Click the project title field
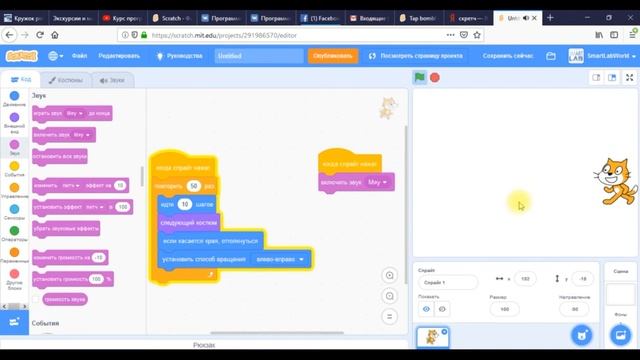The image size is (640, 360). click(259, 56)
